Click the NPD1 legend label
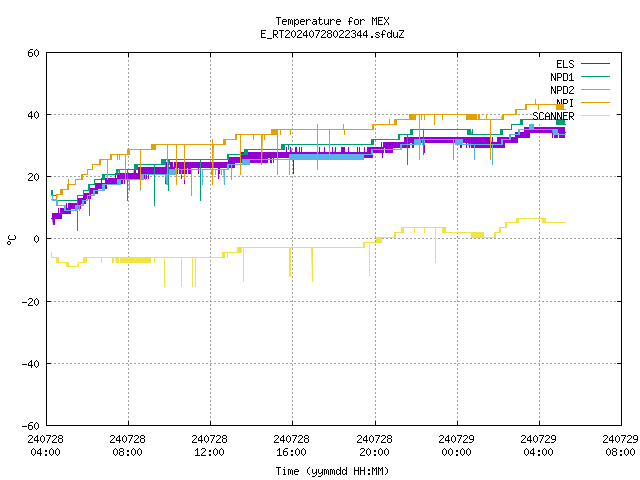 [x=562, y=77]
